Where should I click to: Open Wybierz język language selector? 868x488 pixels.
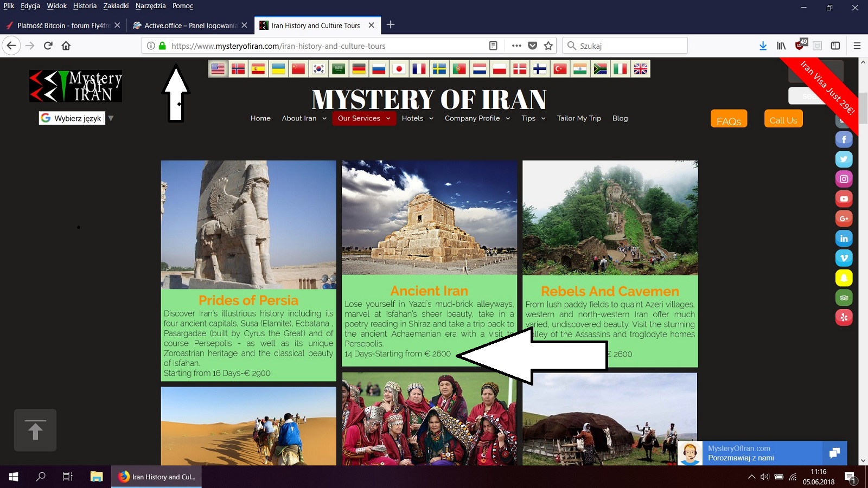[x=72, y=118]
